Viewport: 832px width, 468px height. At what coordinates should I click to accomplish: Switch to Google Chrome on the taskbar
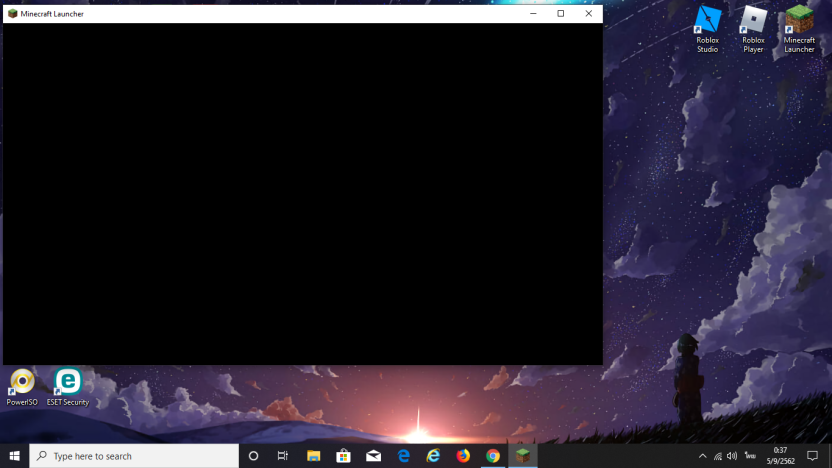493,456
